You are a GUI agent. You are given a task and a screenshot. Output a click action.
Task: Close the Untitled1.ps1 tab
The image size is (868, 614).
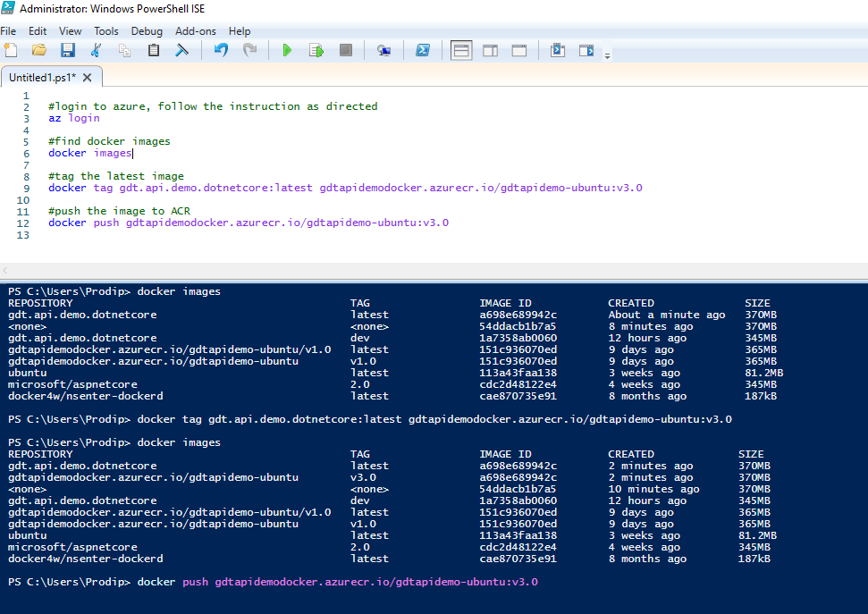point(87,78)
